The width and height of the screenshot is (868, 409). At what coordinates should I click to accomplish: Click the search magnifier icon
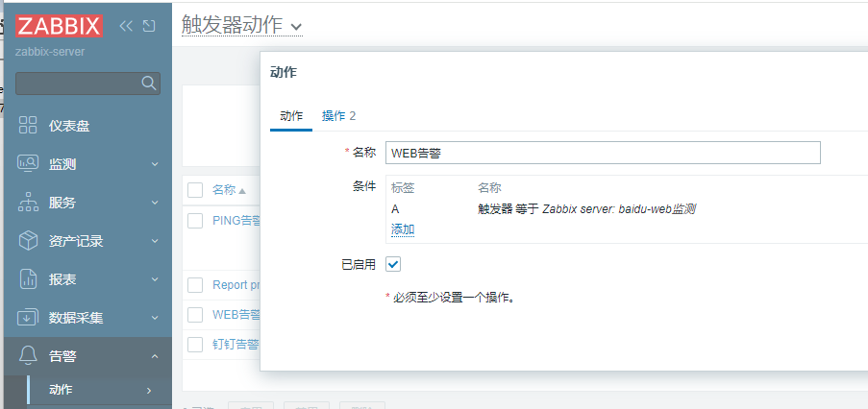click(149, 84)
